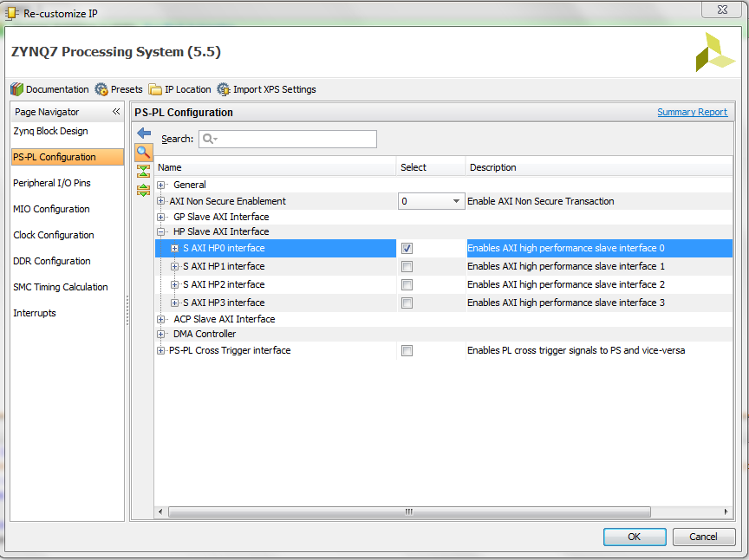Open the Summary Report link

click(692, 112)
